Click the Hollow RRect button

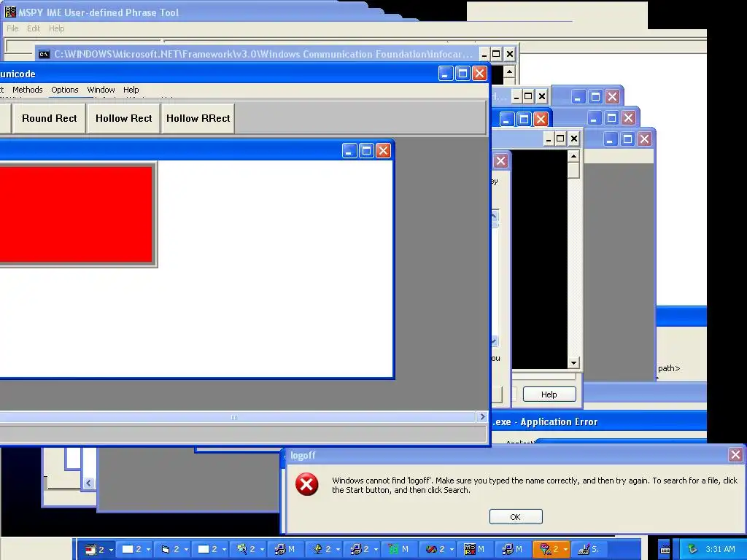pyautogui.click(x=198, y=118)
